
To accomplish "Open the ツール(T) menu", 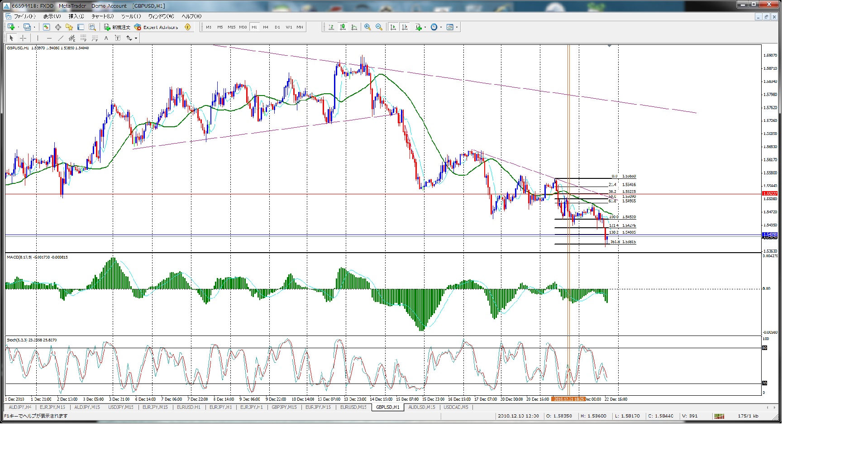I will (131, 16).
